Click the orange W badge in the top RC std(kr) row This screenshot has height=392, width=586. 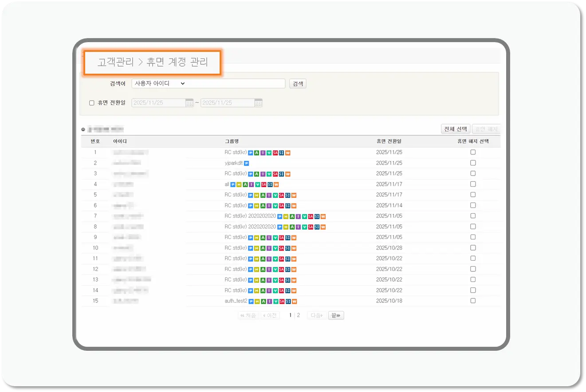(288, 152)
